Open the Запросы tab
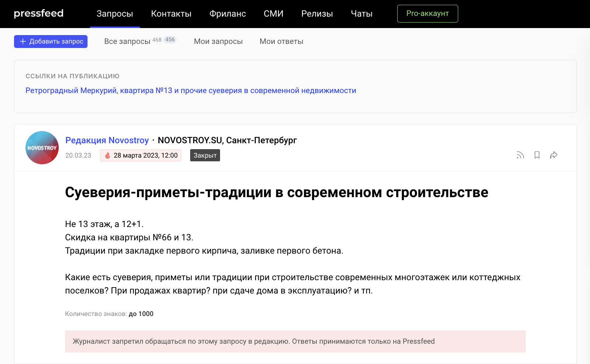Image resolution: width=590 pixels, height=364 pixels. click(x=115, y=14)
